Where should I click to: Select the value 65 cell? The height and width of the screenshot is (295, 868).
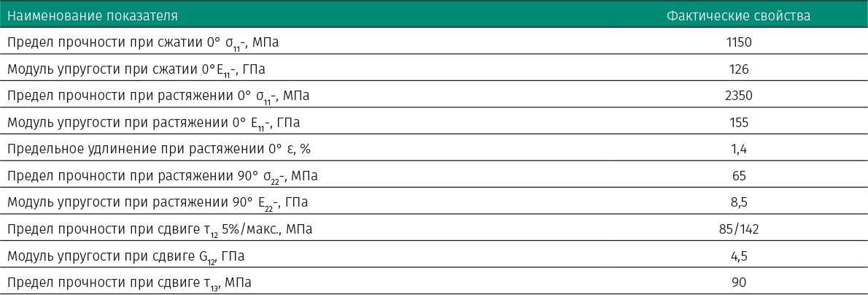click(x=738, y=176)
